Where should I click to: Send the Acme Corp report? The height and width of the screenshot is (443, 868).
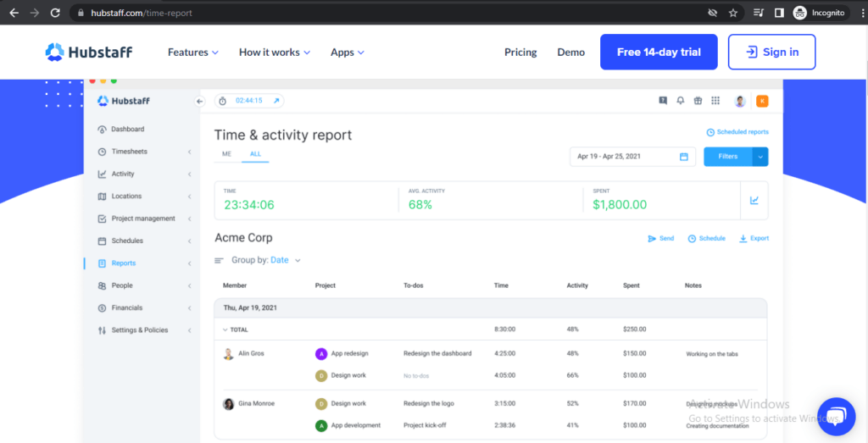coord(661,238)
